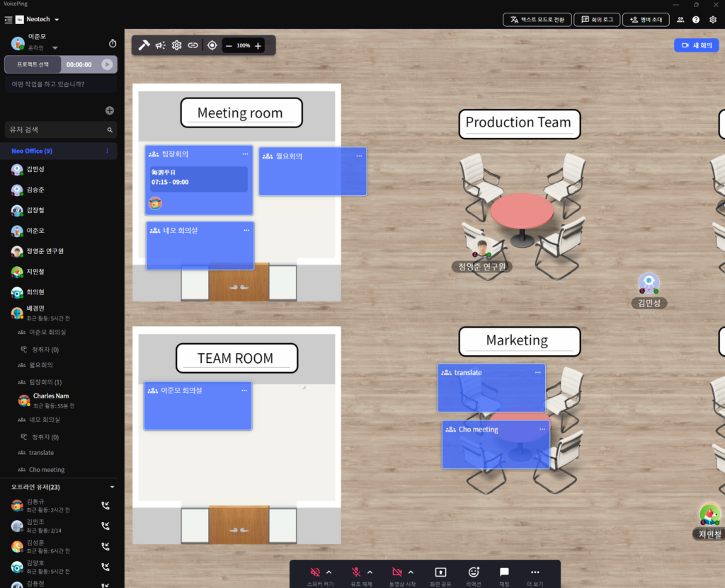Invite members via 멤버 초대

(x=645, y=20)
